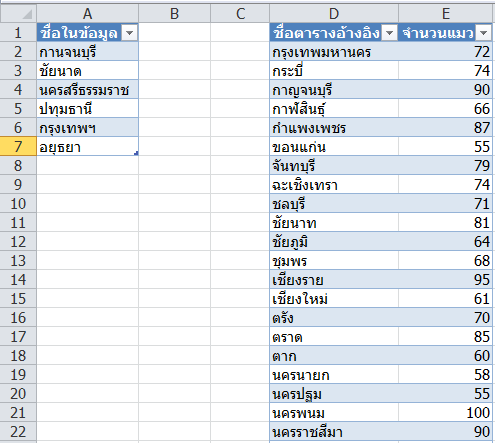Click cell containing กานจนบุรี
This screenshot has height=443, width=495.
[87, 52]
